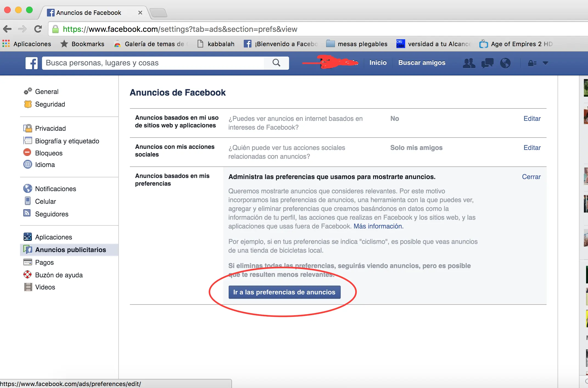Viewport: 588px width, 388px height.
Task: Edit the social actions ads setting
Action: point(532,148)
